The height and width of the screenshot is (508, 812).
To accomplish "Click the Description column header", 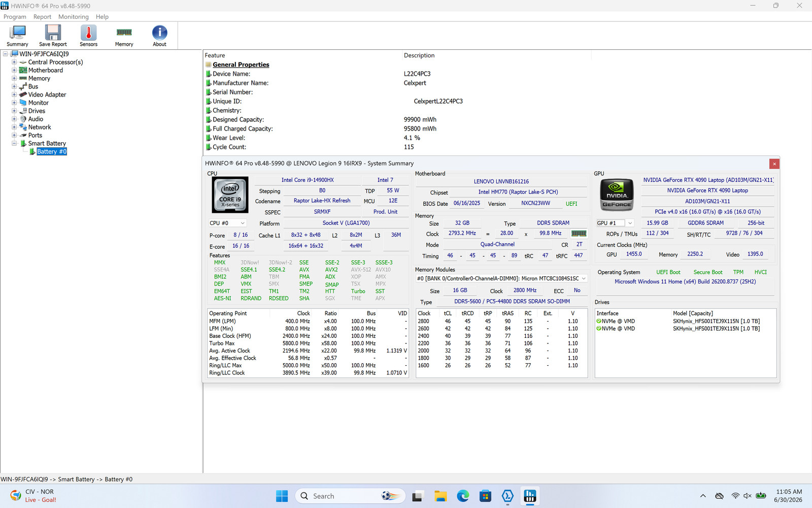I will 419,55.
